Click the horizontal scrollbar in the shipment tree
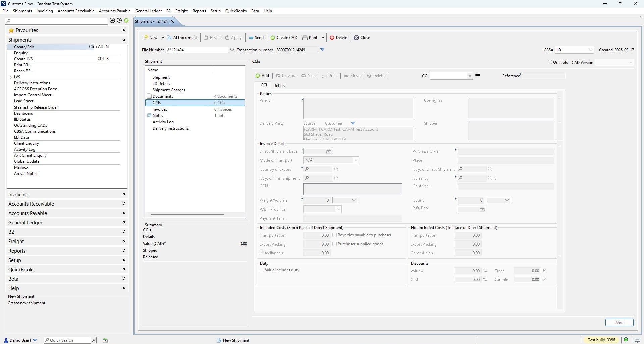The height and width of the screenshot is (344, 644). tap(187, 215)
